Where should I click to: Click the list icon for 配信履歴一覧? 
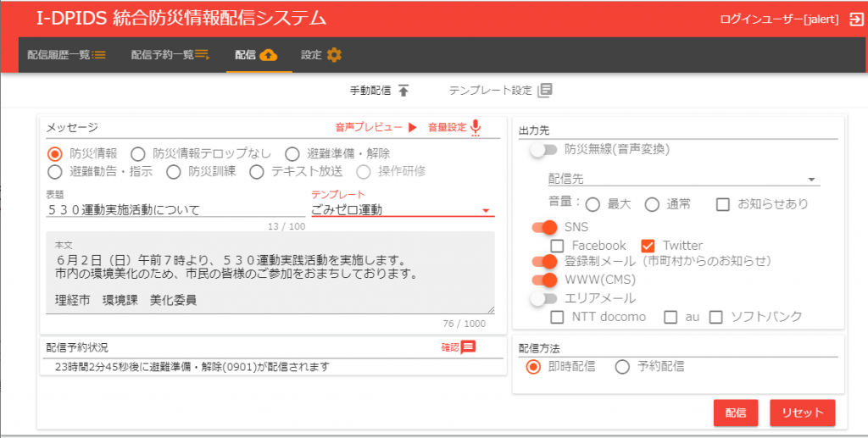click(x=100, y=55)
